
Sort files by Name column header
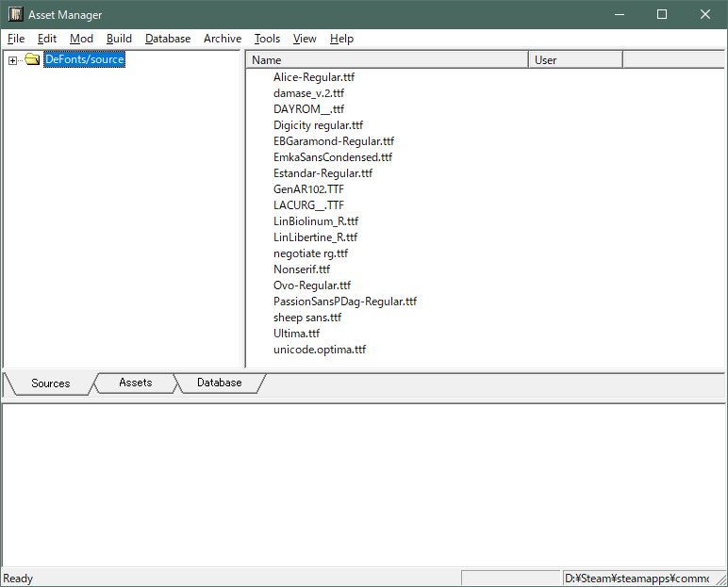click(x=387, y=59)
